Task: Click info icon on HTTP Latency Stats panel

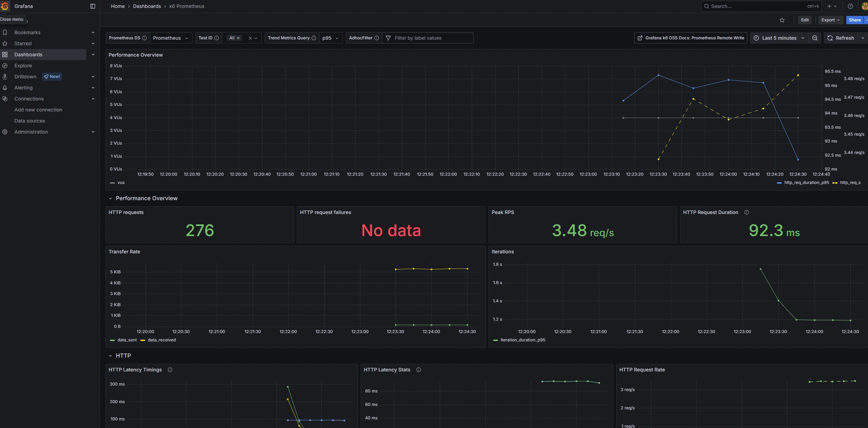Action: click(419, 370)
